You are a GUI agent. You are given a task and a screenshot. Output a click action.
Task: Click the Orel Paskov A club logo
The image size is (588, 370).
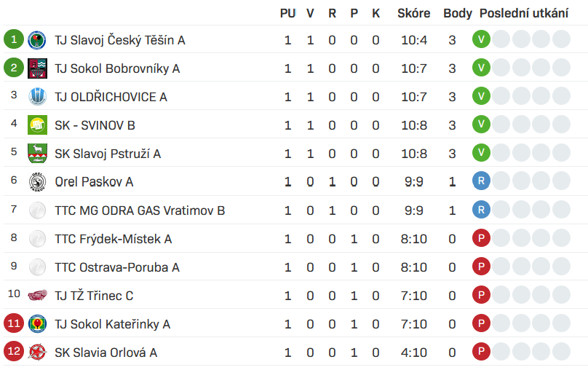[37, 182]
